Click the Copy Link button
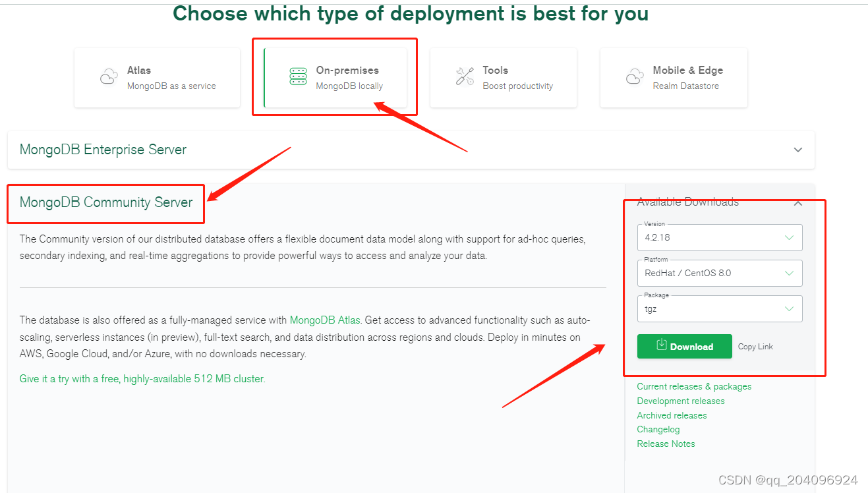The width and height of the screenshot is (868, 493). tap(755, 347)
